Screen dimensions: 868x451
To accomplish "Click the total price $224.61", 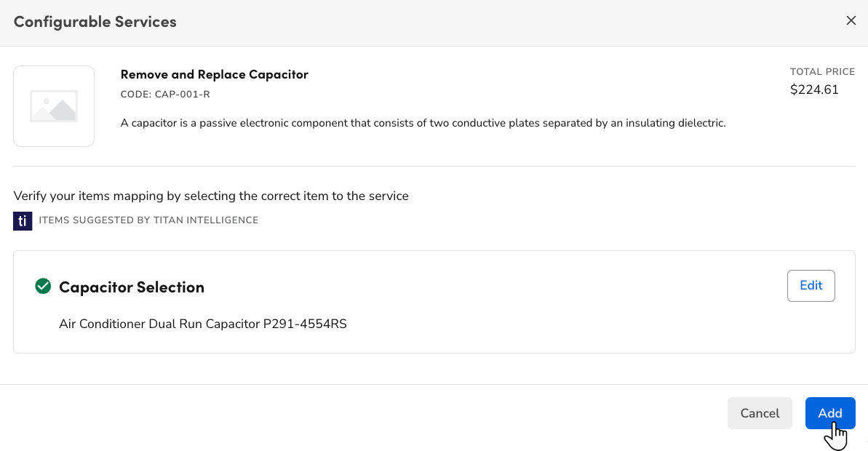I will point(814,89).
